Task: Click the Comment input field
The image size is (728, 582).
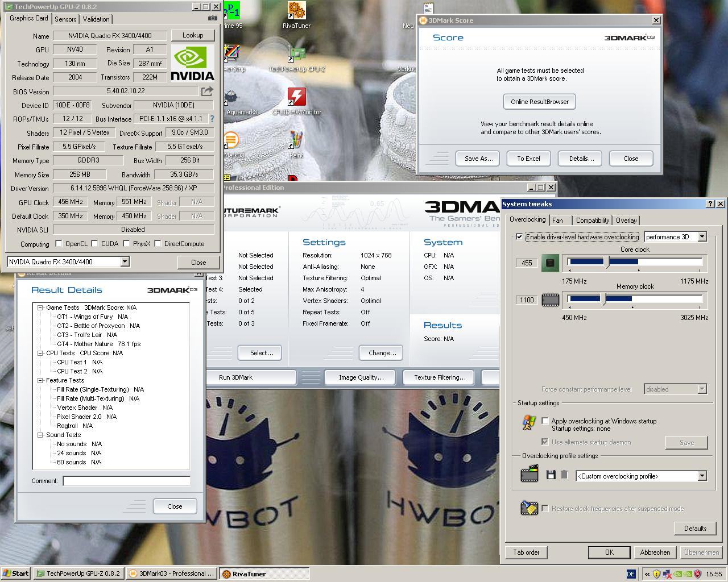Action: pyautogui.click(x=126, y=481)
